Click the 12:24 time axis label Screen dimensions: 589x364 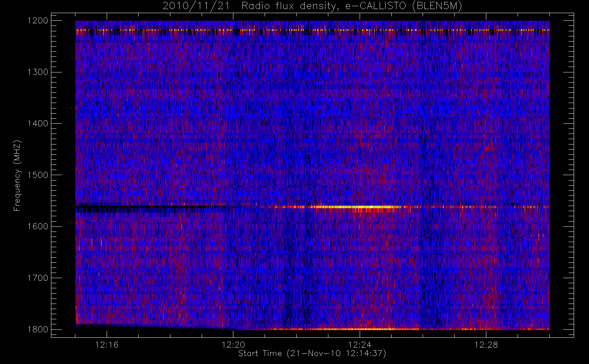tap(360, 345)
